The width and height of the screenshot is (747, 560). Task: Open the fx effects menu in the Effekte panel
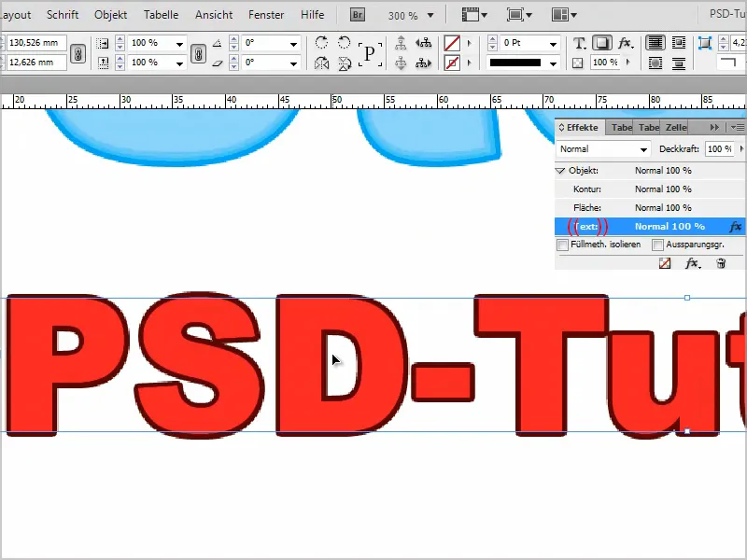coord(691,264)
